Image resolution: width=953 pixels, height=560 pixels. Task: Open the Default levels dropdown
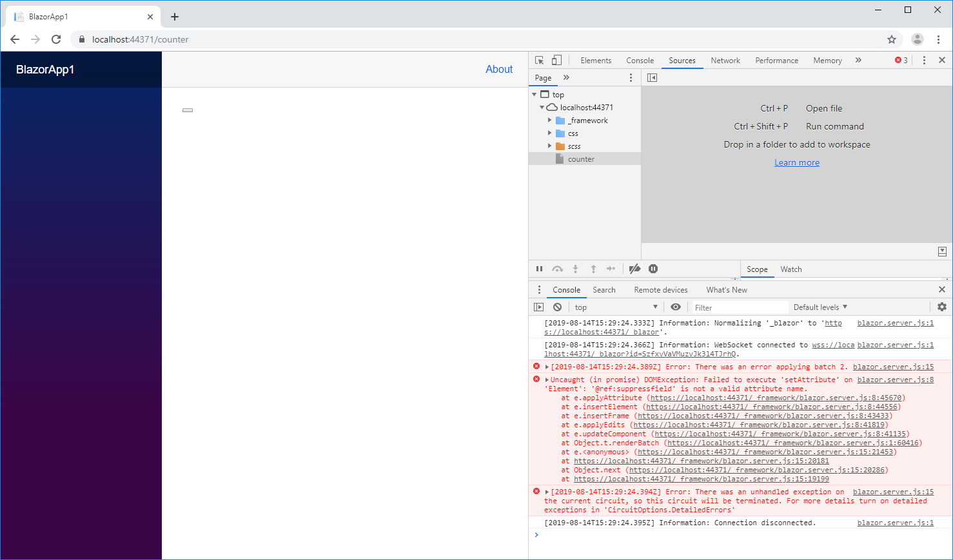820,307
